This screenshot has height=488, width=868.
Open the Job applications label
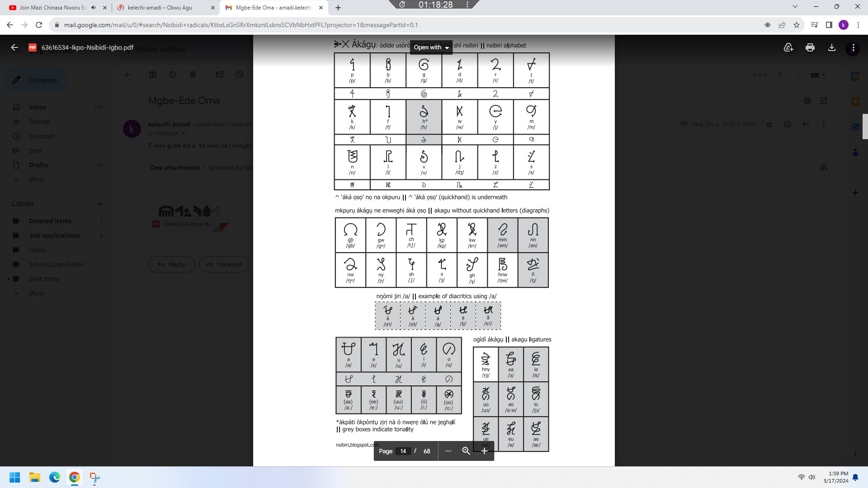click(54, 235)
